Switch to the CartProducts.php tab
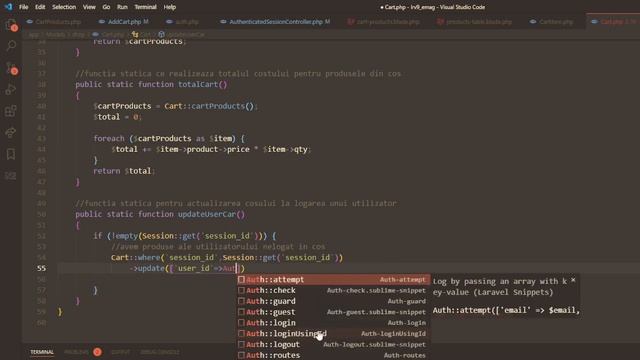The height and width of the screenshot is (360, 640). (x=54, y=22)
